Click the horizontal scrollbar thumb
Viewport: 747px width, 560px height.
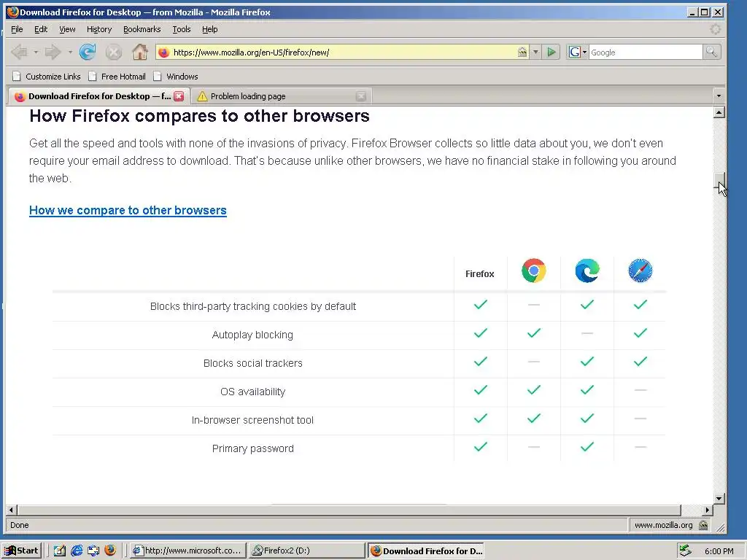[349, 510]
